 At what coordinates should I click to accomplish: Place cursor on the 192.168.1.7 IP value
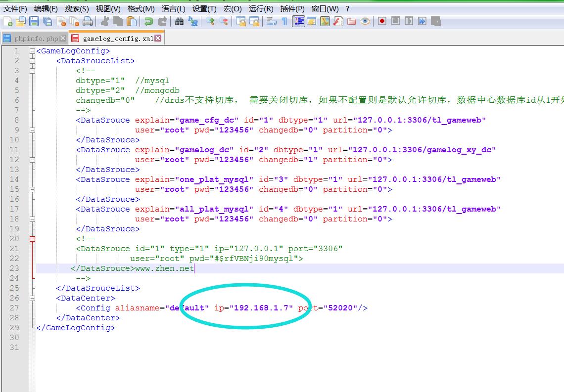[x=263, y=308]
